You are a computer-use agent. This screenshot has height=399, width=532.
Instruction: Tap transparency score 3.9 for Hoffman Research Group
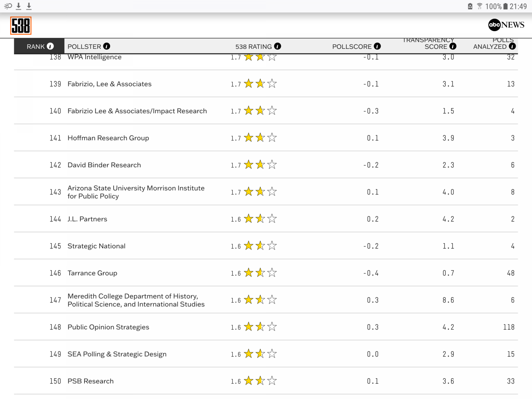point(448,138)
